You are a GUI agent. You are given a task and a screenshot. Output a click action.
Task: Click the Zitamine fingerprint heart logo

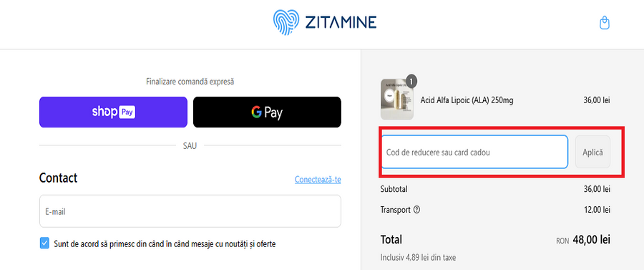click(x=286, y=22)
